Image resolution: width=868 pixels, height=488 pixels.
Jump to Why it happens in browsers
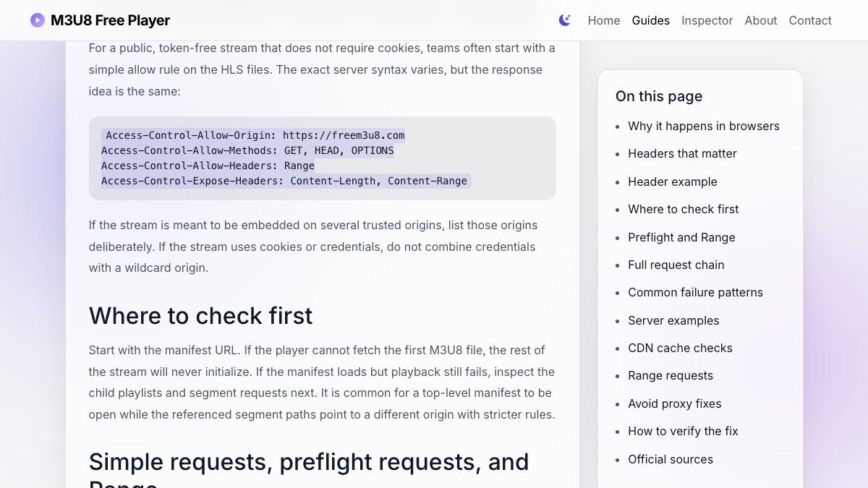[x=704, y=126]
